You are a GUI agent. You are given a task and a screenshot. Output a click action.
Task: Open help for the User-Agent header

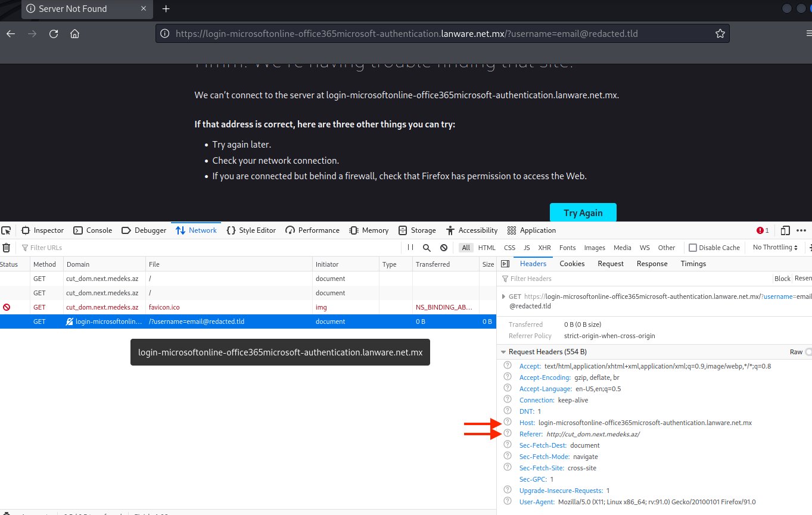coord(508,501)
